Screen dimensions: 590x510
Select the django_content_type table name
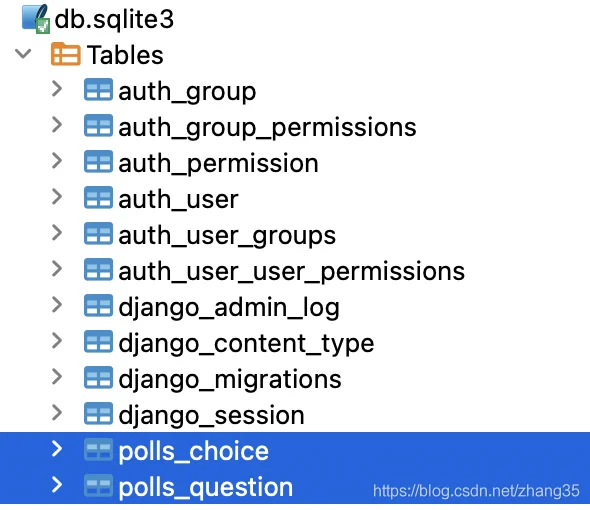[246, 344]
